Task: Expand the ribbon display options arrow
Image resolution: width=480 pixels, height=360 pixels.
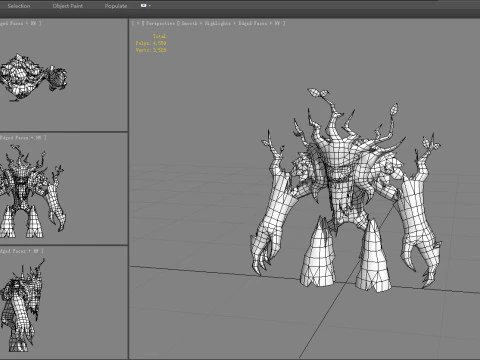Action: click(150, 6)
